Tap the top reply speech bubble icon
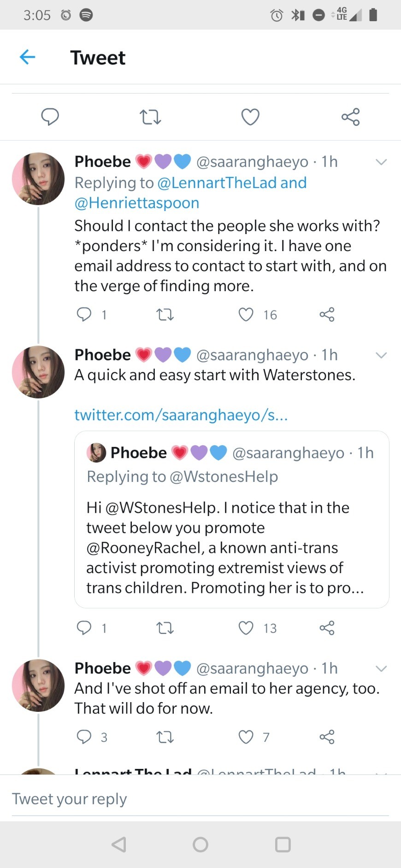 pyautogui.click(x=50, y=117)
